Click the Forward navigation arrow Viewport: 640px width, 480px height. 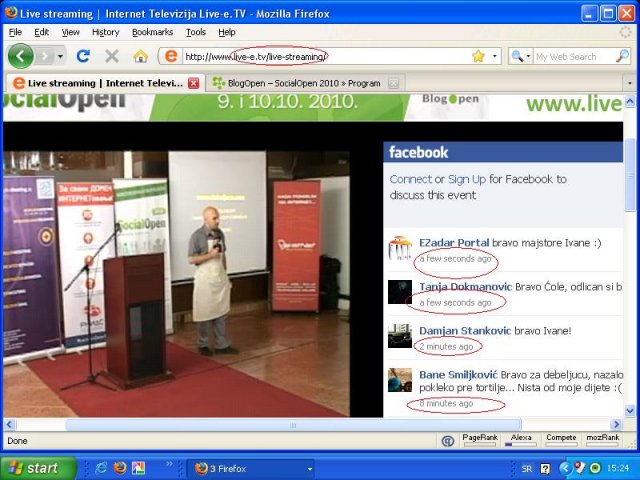(x=45, y=56)
